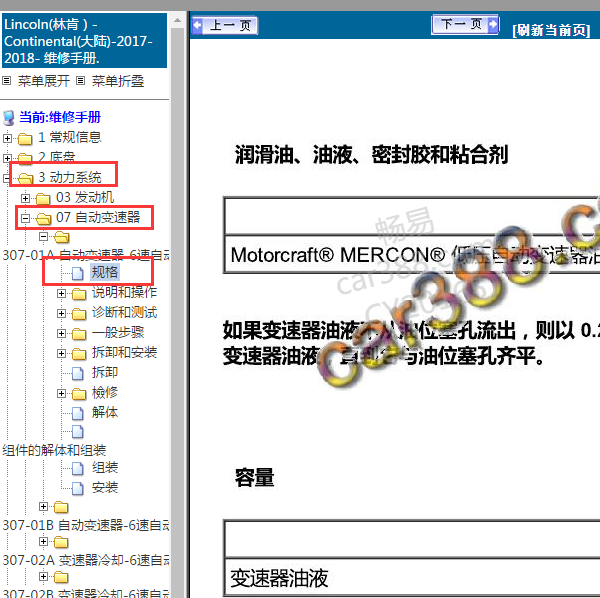
Task: Select the 07 自动变速器 tree item
Action: (98, 217)
